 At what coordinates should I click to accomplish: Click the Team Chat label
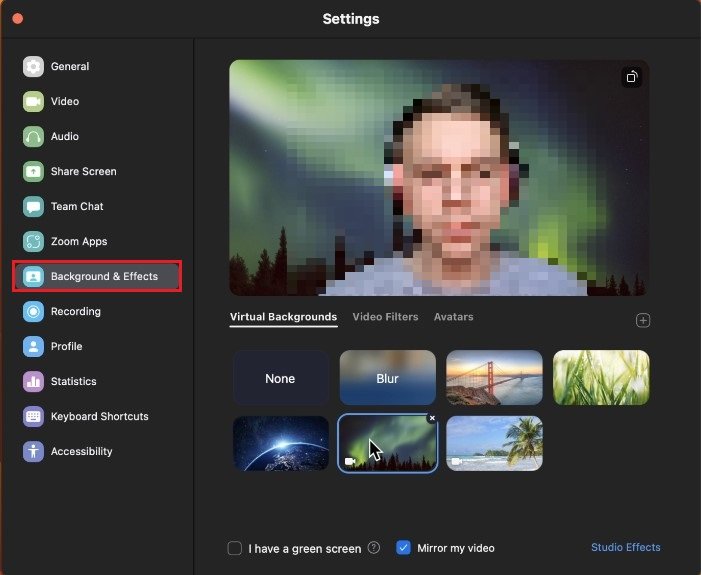tap(77, 207)
